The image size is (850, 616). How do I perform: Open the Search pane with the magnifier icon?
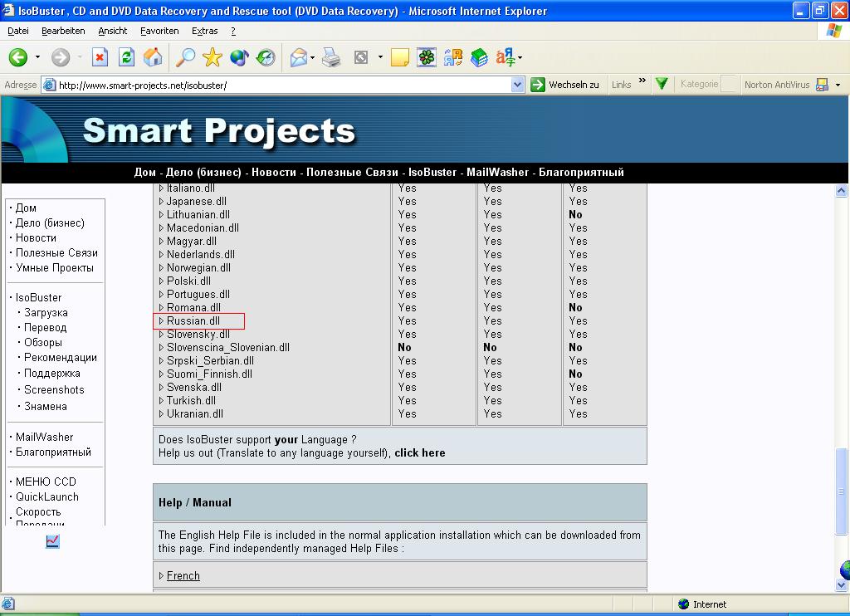tap(185, 57)
